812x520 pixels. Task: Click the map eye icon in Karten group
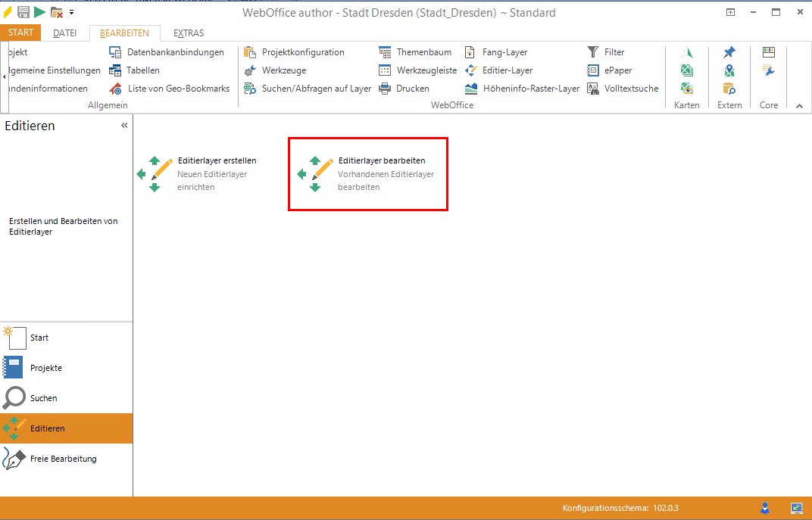(x=687, y=89)
